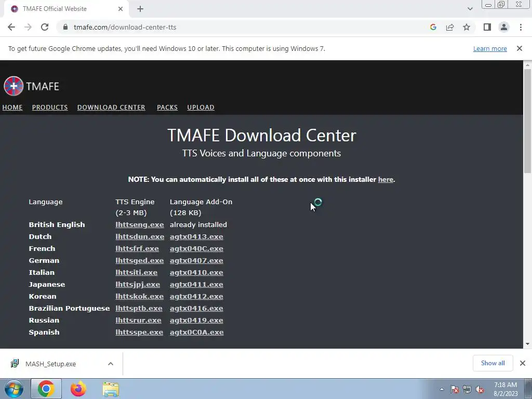Download British English lhttseng.exe
The image size is (532, 399).
tap(139, 224)
